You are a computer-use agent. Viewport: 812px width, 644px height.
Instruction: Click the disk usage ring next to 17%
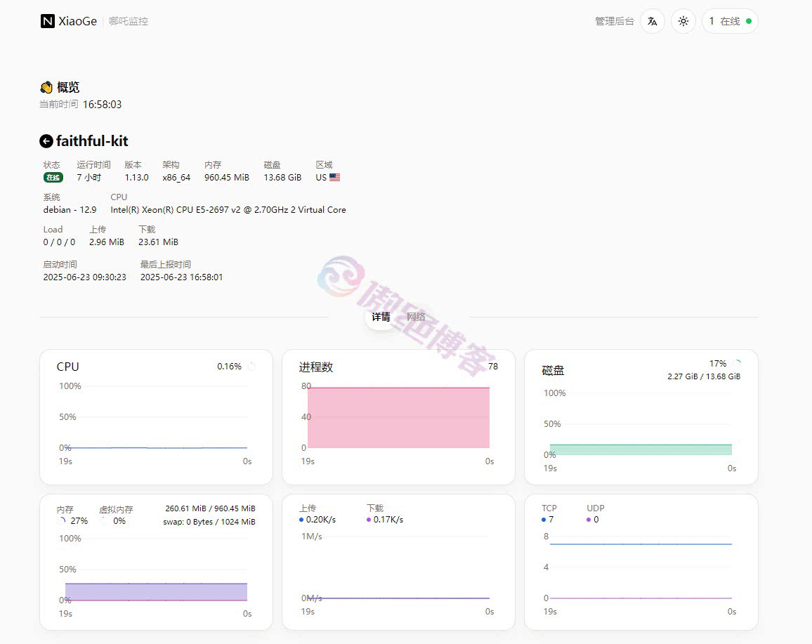click(736, 363)
